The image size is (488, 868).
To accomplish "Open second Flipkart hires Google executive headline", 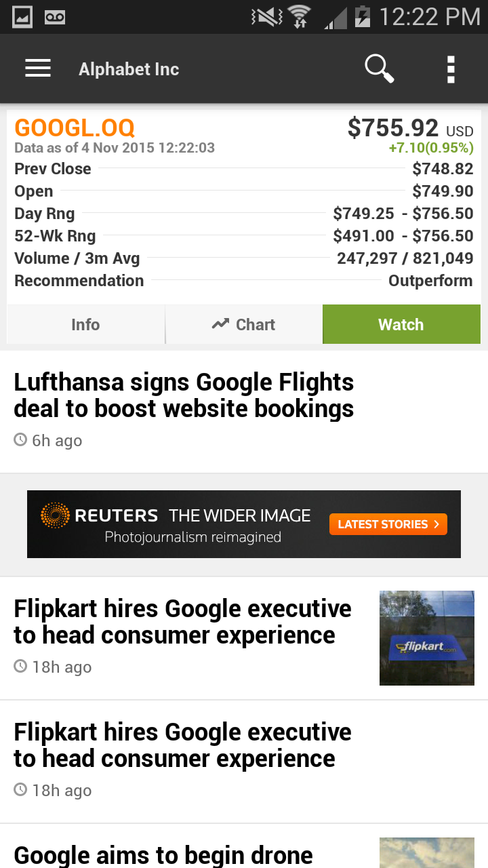I will click(182, 745).
